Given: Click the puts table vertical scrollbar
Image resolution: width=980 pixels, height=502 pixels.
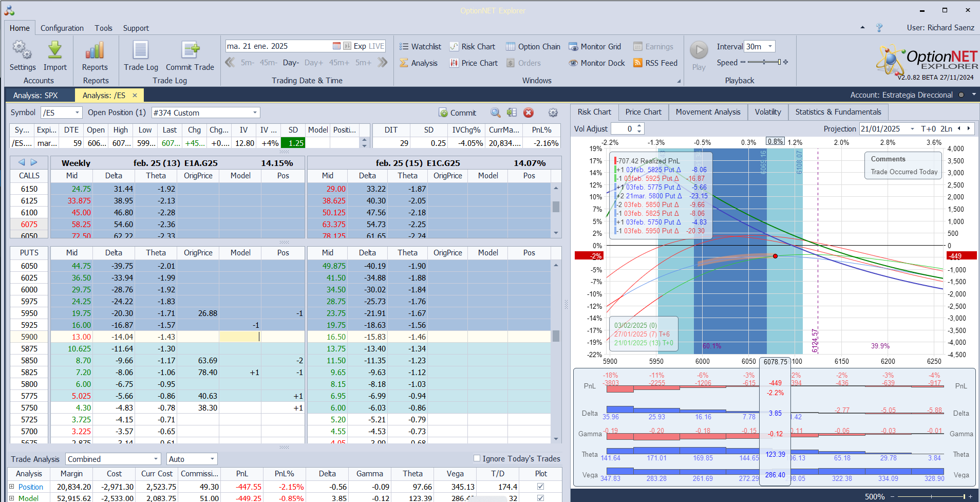Looking at the screenshot, I should [x=556, y=352].
